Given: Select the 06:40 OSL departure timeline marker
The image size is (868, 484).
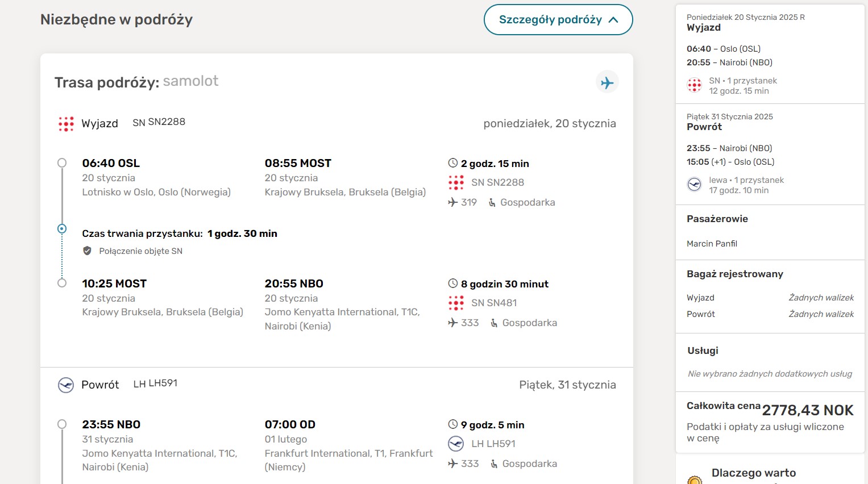Looking at the screenshot, I should click(x=62, y=163).
